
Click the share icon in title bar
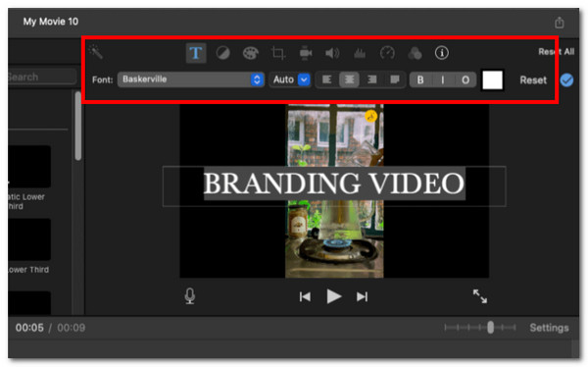point(560,23)
